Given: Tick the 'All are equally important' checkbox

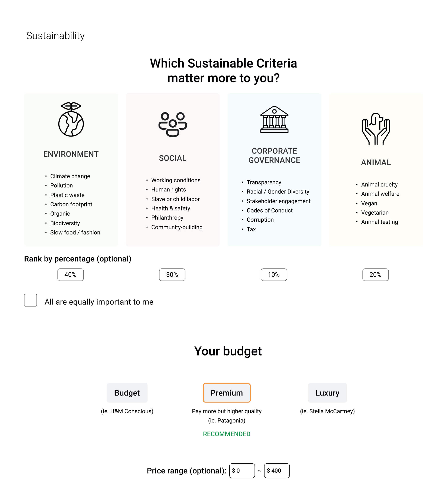Looking at the screenshot, I should [30, 300].
